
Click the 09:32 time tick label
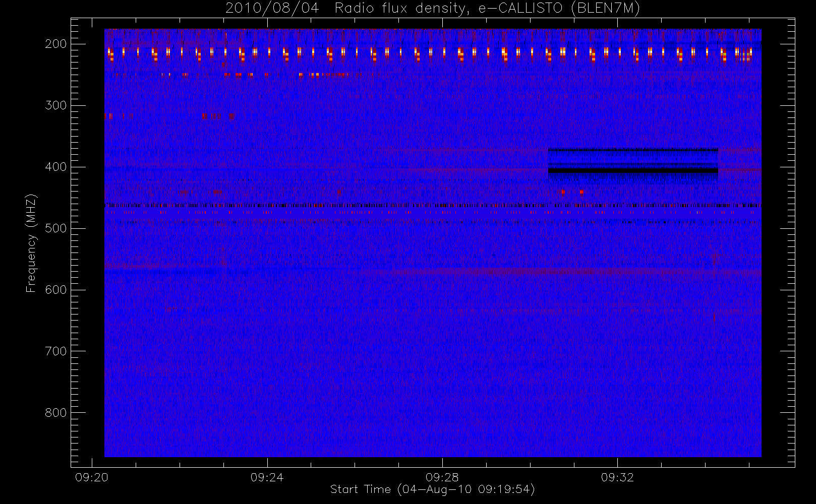pos(617,477)
